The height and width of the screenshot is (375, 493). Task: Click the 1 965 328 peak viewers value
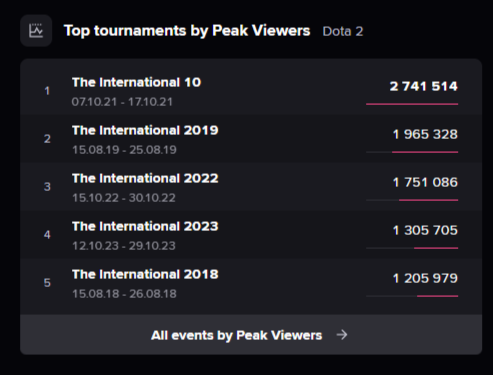(425, 134)
